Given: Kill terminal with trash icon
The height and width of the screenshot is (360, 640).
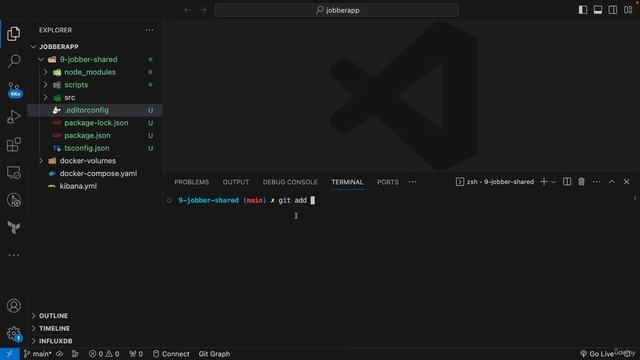Looking at the screenshot, I should pyautogui.click(x=582, y=182).
